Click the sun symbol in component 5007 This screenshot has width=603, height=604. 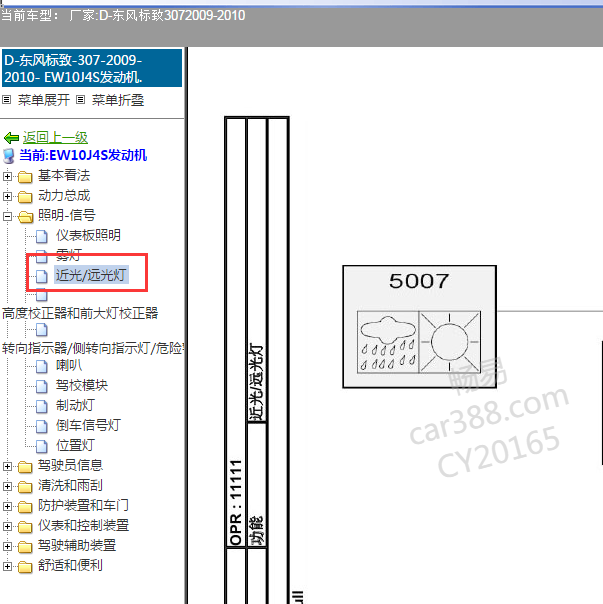450,342
